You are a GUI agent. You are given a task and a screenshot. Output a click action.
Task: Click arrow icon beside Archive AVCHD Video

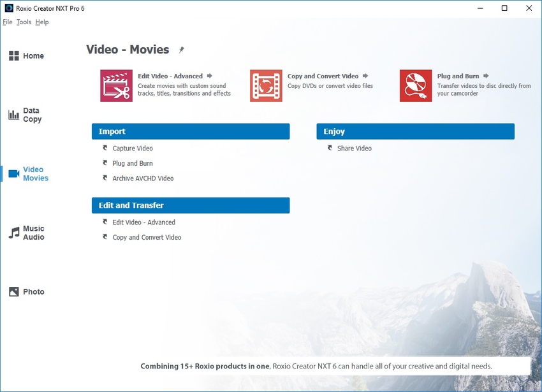(x=105, y=178)
